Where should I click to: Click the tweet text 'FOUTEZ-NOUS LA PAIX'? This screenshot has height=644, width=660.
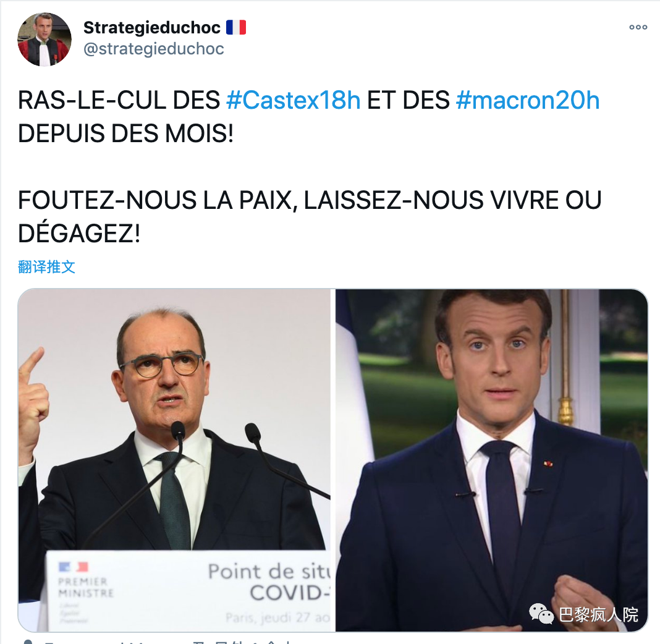click(x=155, y=200)
